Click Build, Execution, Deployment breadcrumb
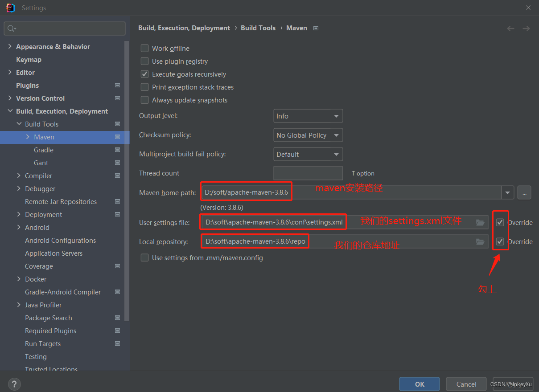This screenshot has height=392, width=539. (184, 28)
